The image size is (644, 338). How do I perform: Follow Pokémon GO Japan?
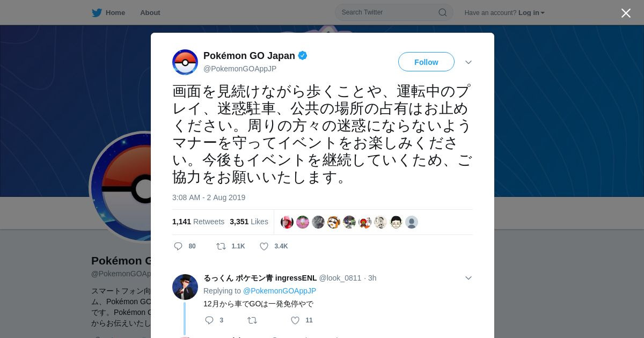[x=426, y=62]
